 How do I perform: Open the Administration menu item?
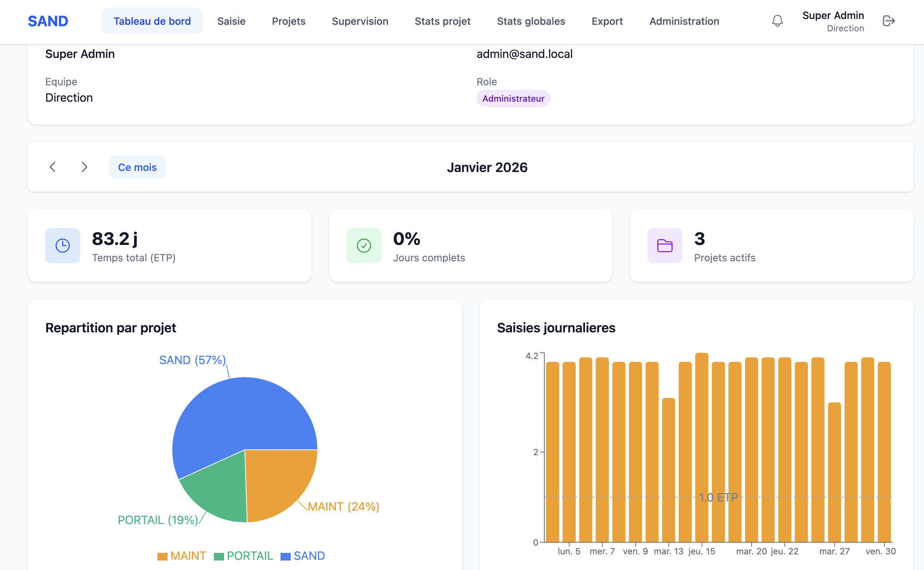coord(684,21)
